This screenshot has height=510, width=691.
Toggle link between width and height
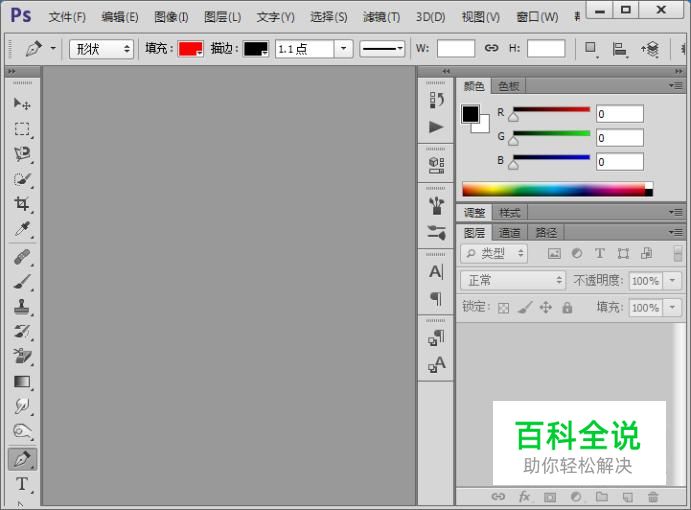[491, 48]
